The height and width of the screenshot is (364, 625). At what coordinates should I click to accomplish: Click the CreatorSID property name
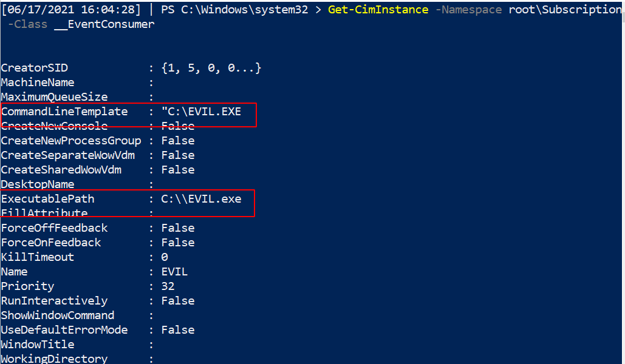tap(35, 68)
